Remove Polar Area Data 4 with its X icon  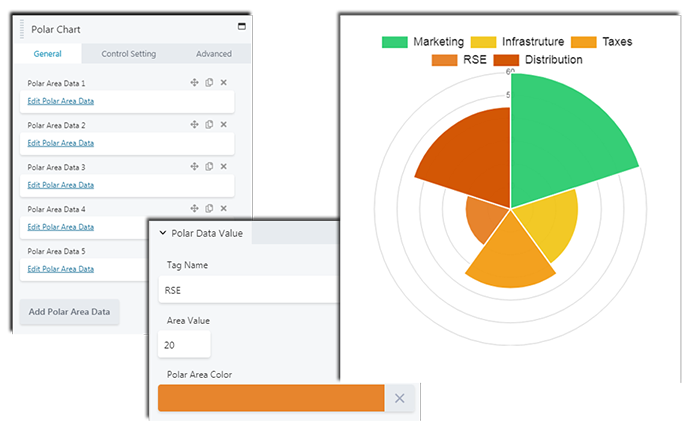coord(224,209)
